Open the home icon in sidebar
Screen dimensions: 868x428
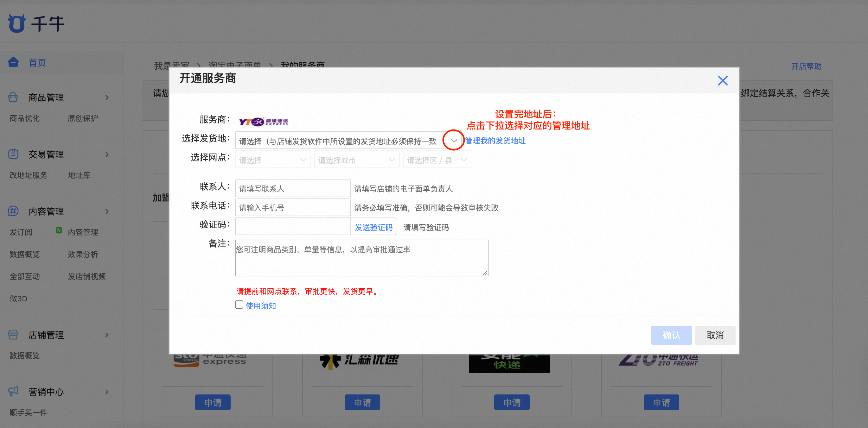pos(14,62)
